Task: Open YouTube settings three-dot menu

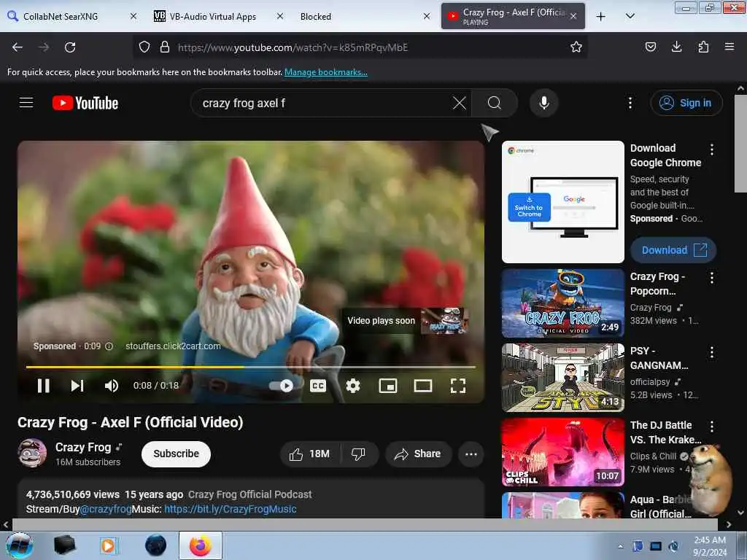Action: [630, 103]
